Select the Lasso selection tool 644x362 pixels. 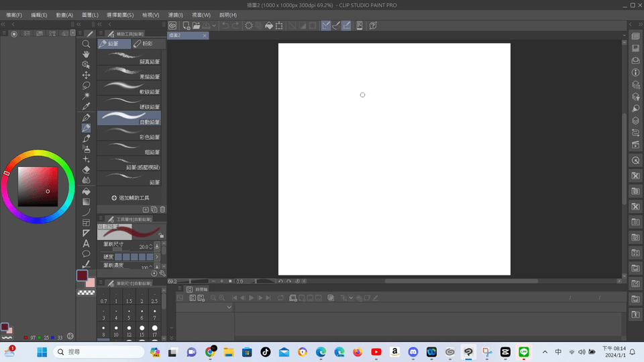tap(86, 85)
